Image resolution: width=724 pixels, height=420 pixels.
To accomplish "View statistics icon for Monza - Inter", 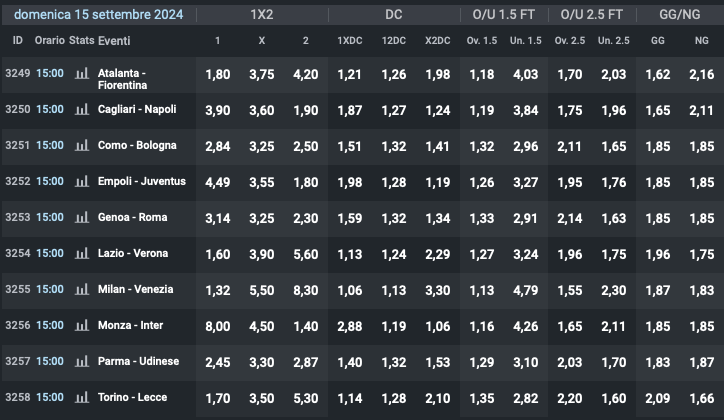I will 82,326.
